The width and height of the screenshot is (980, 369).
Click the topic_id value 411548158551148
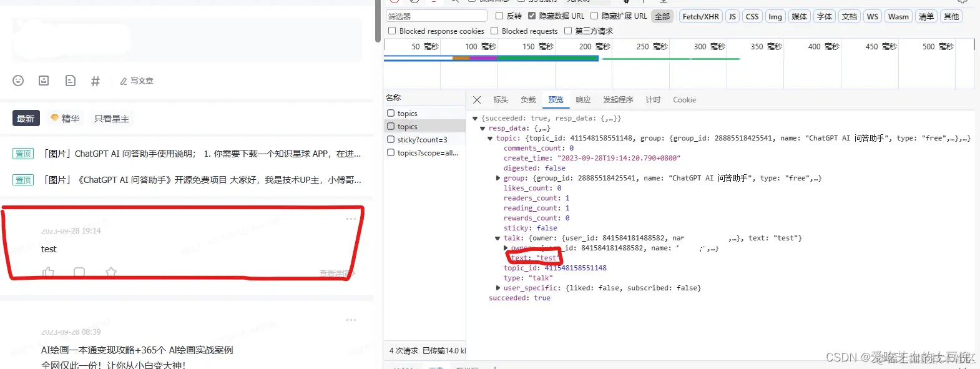(x=576, y=268)
